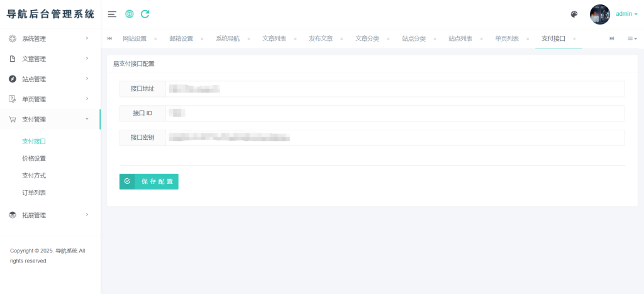Open the theme palette icon
The height and width of the screenshot is (294, 644).
pos(574,14)
